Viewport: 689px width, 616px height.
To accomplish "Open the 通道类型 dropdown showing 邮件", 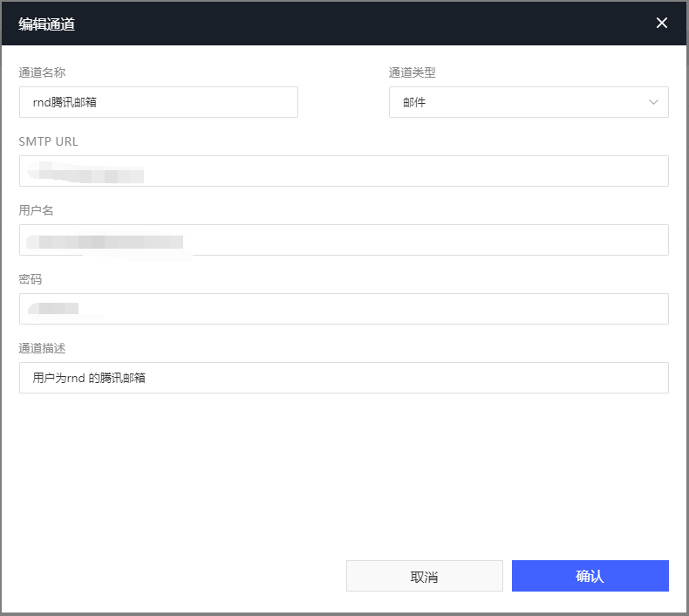I will click(x=528, y=102).
